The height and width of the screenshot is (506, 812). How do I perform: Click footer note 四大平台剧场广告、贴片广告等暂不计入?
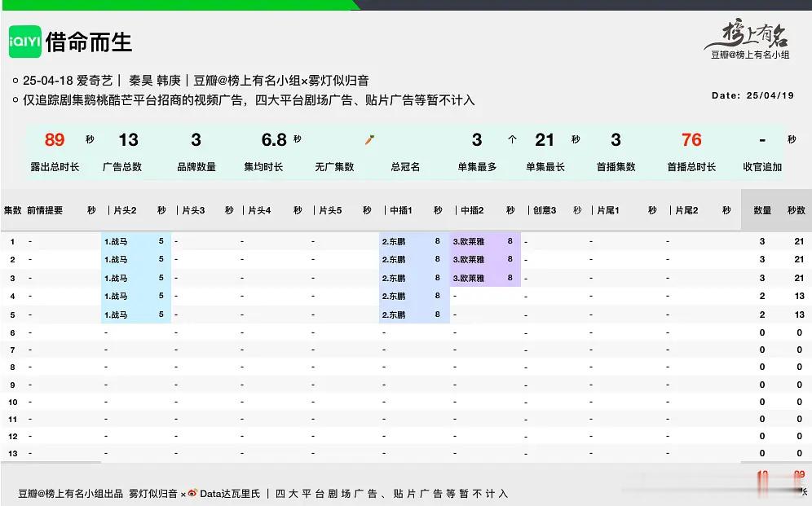391,494
